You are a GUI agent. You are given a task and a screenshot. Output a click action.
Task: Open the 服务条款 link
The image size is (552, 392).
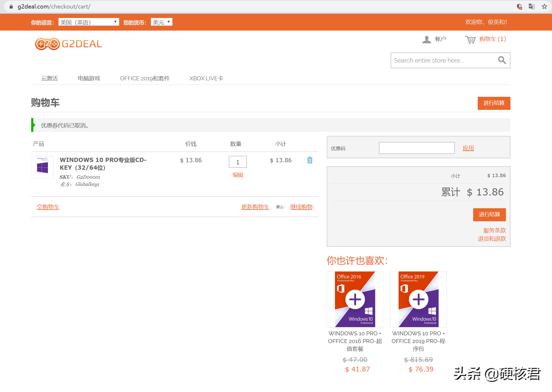495,230
